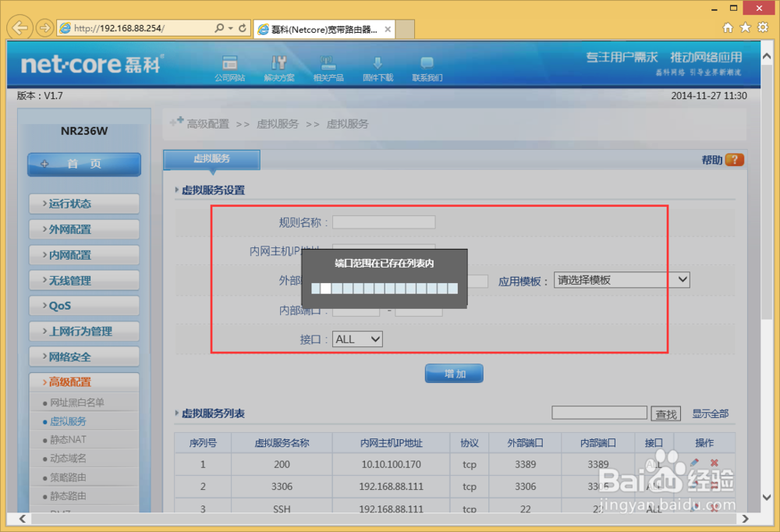780x532 pixels.
Task: Click the 3306 service name cell
Action: point(282,486)
